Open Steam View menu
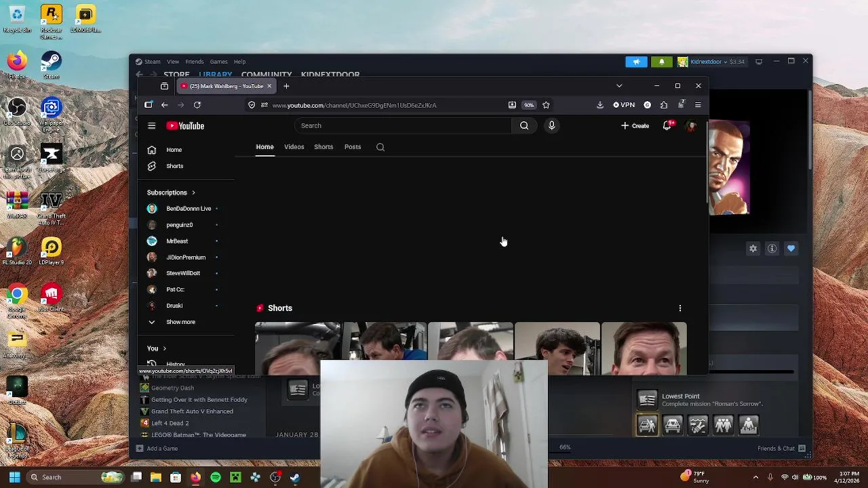Viewport: 868px width, 488px height. (x=173, y=62)
